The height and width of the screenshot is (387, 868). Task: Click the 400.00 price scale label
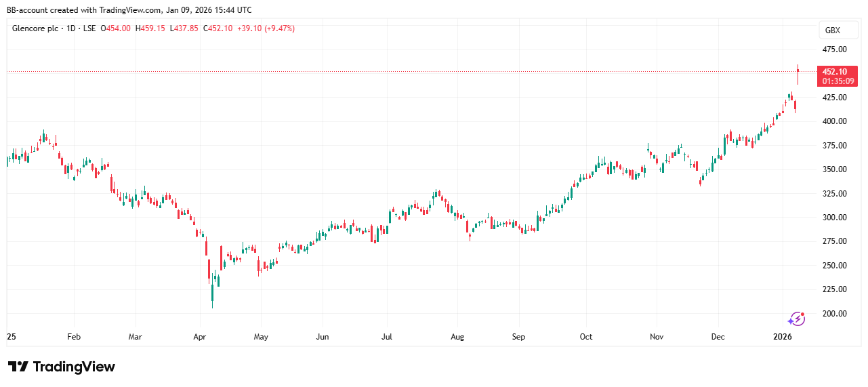pos(834,121)
